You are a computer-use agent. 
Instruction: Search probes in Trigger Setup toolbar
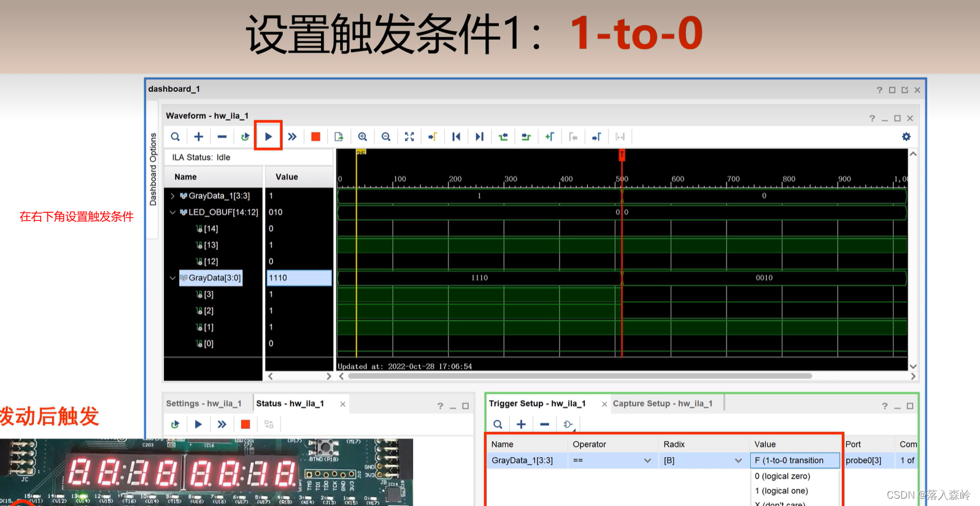(498, 424)
